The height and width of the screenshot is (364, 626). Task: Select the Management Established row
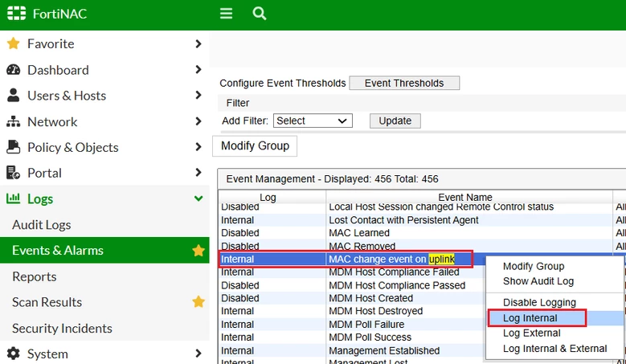(x=352, y=350)
